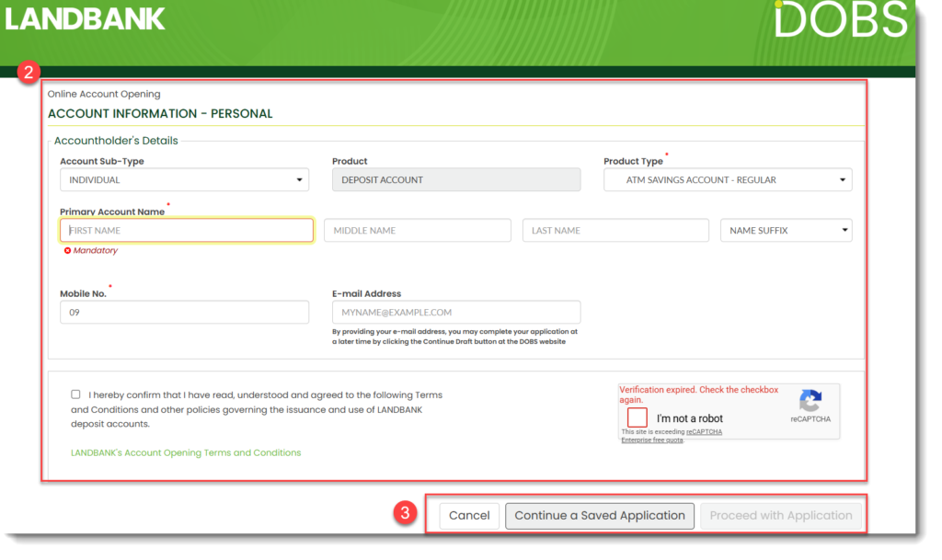
Task: Expand the Name Suffix dropdown
Action: tap(786, 230)
